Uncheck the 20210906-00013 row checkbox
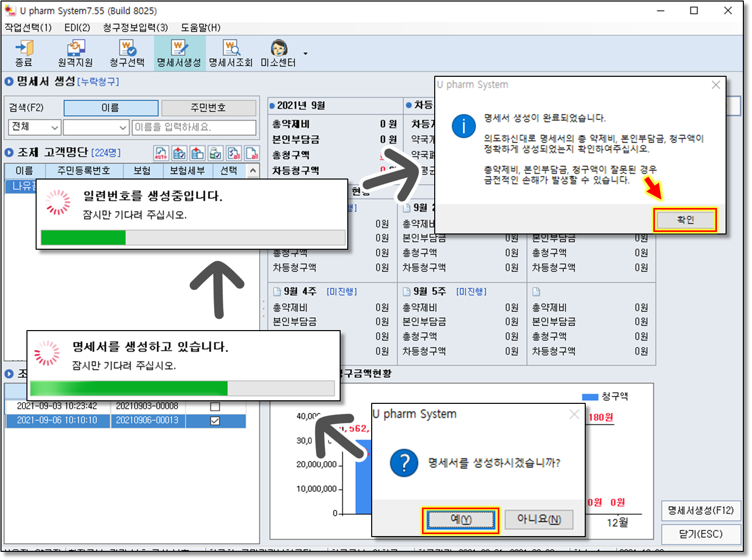 point(215,421)
